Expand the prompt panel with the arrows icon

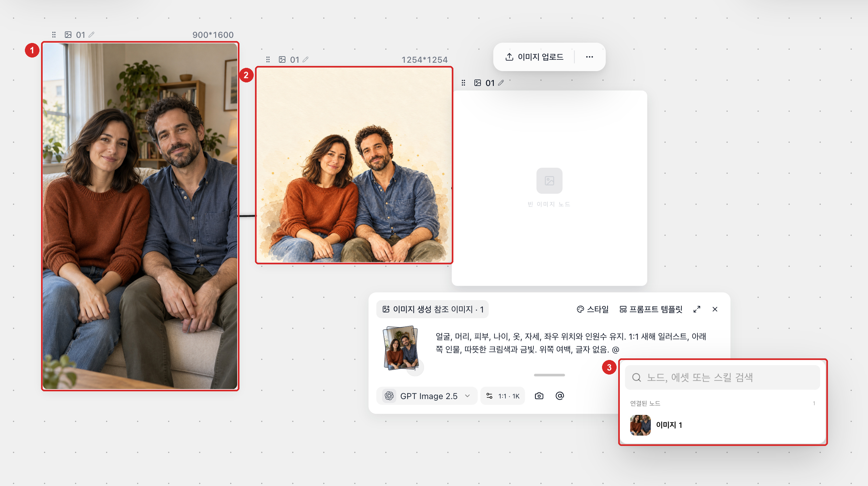(697, 309)
